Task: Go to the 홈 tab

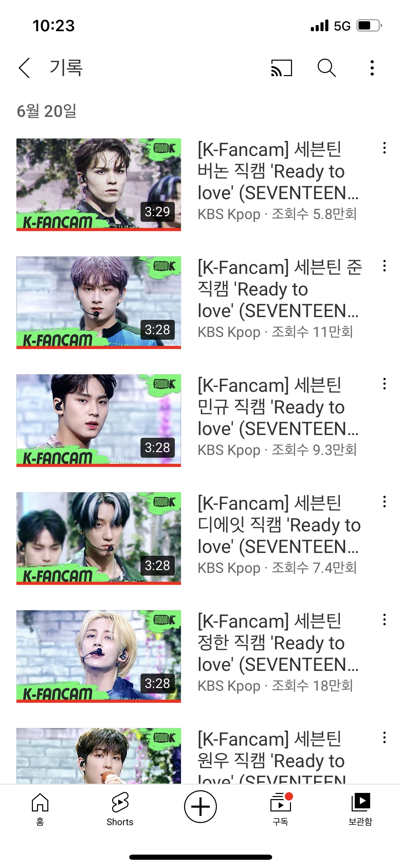Action: pyautogui.click(x=40, y=809)
